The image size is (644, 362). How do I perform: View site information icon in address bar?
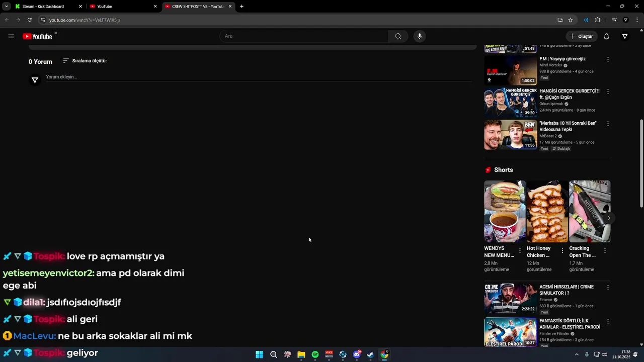[x=43, y=20]
